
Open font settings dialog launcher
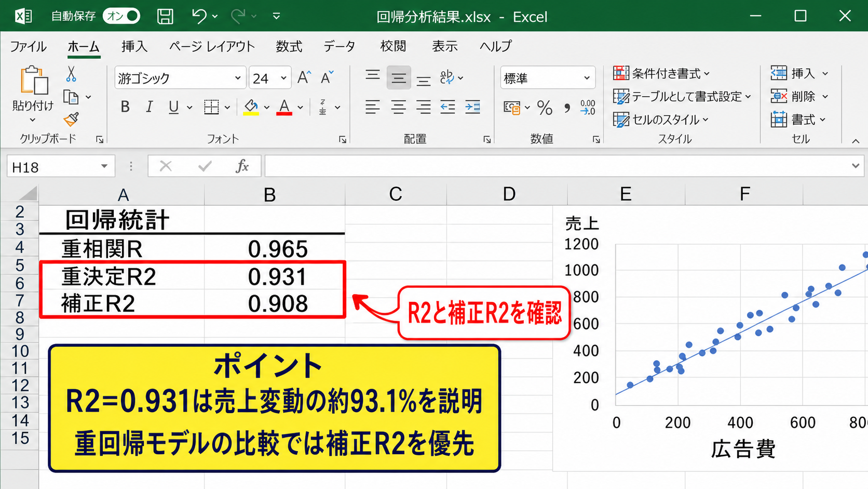click(x=343, y=139)
